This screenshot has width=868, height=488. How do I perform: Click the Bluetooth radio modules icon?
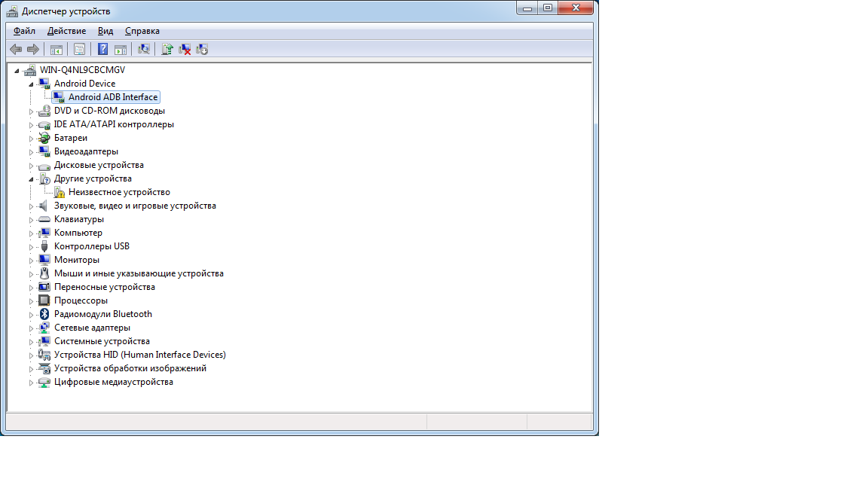pos(44,314)
